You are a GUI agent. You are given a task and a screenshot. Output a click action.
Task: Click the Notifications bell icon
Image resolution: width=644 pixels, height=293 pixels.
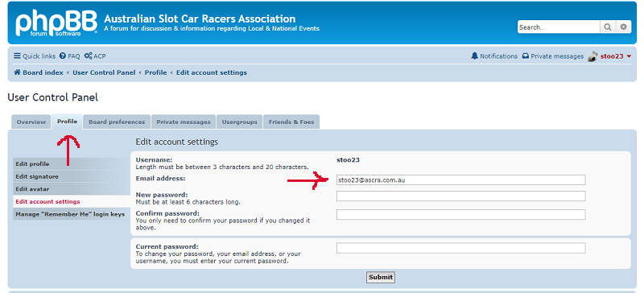tap(474, 56)
